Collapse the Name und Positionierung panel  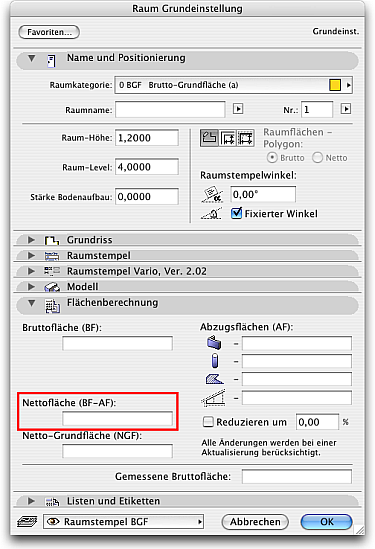pyautogui.click(x=32, y=58)
